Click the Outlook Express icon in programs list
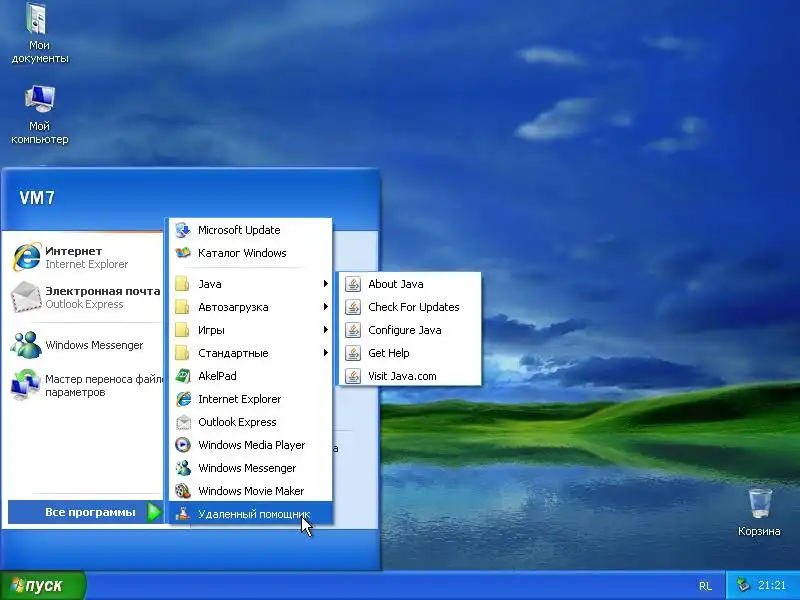 pos(183,422)
